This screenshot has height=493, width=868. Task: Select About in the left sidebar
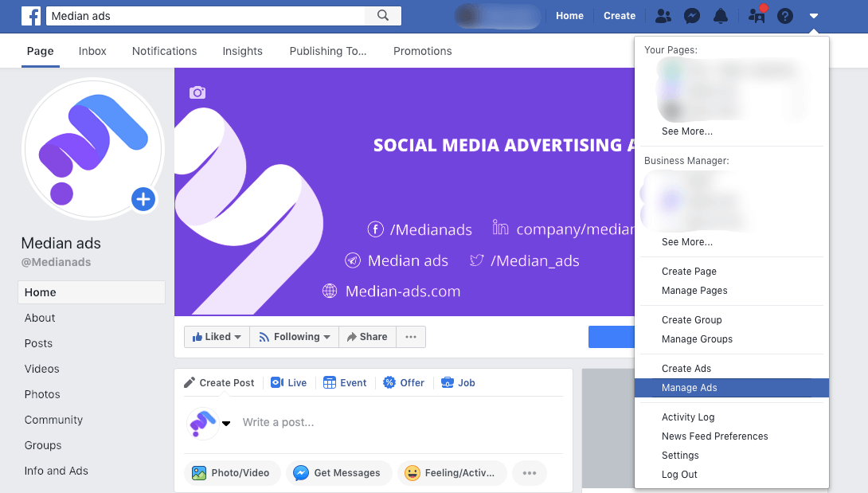pos(40,318)
